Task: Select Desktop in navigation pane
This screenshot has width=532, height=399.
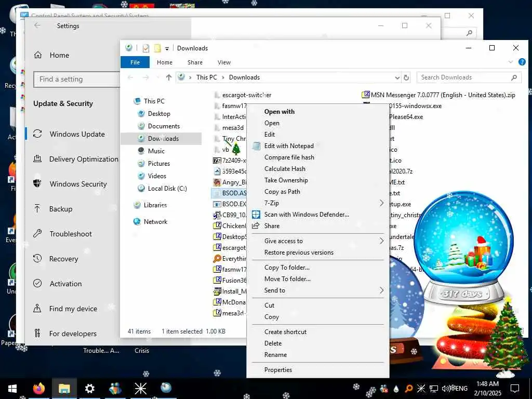Action: point(159,114)
